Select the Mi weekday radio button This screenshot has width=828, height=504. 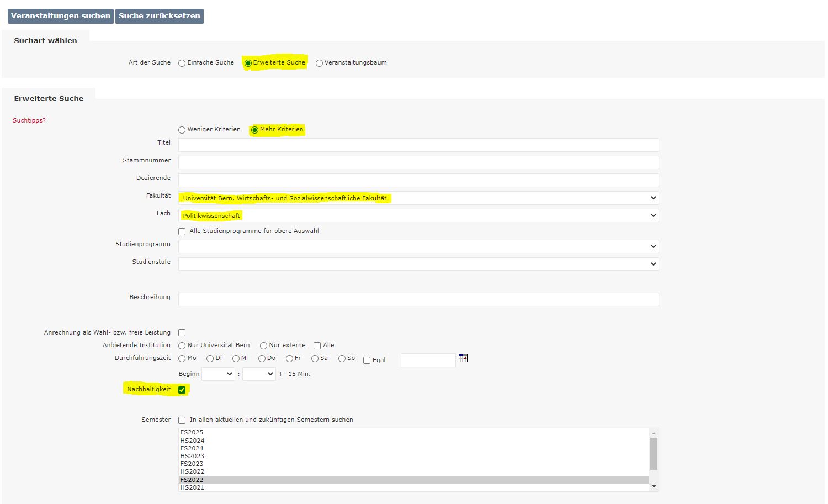click(236, 359)
